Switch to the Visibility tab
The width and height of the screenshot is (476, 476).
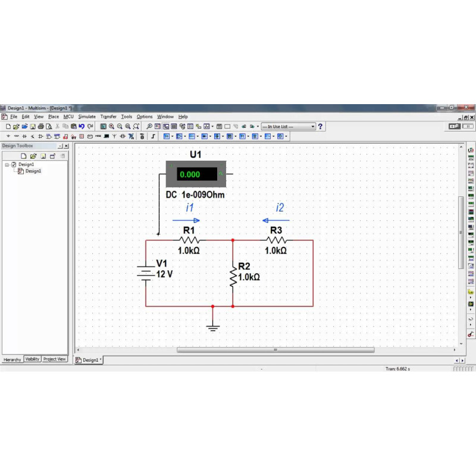pyautogui.click(x=32, y=359)
